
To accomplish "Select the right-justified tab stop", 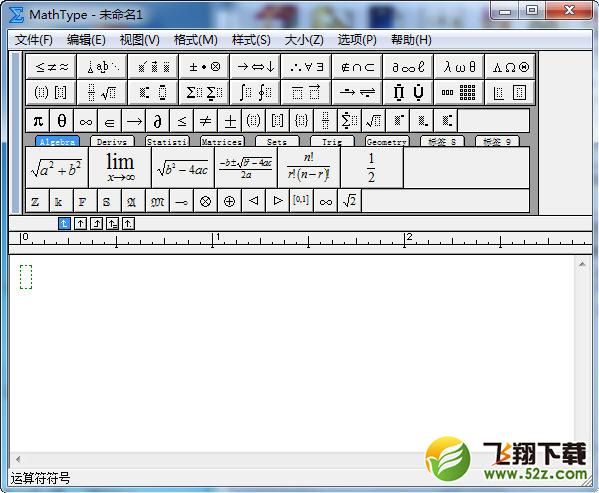I will tap(96, 223).
